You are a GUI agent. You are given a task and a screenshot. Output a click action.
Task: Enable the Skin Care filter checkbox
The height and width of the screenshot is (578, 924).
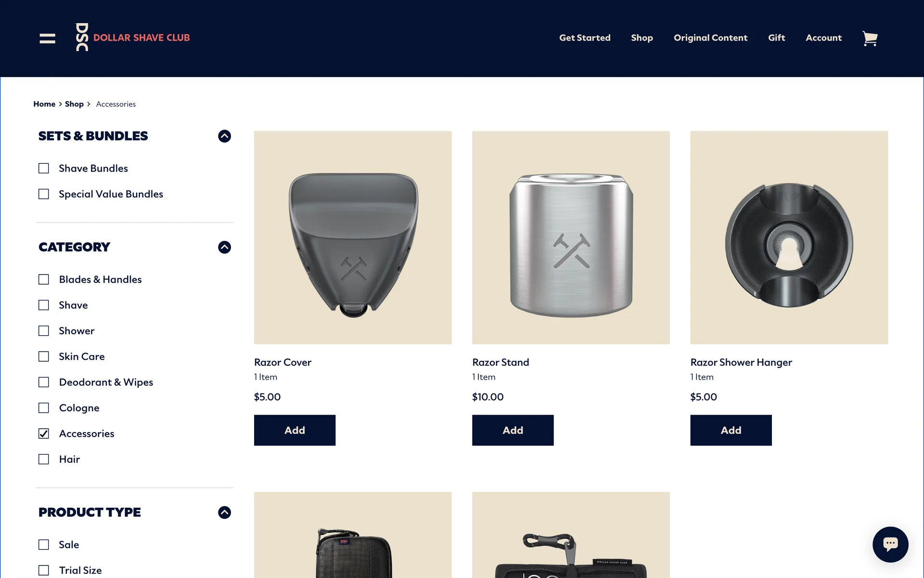click(44, 356)
